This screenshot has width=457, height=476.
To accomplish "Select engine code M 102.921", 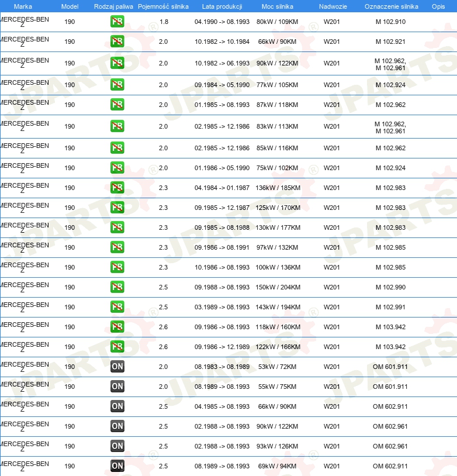I will [x=390, y=42].
